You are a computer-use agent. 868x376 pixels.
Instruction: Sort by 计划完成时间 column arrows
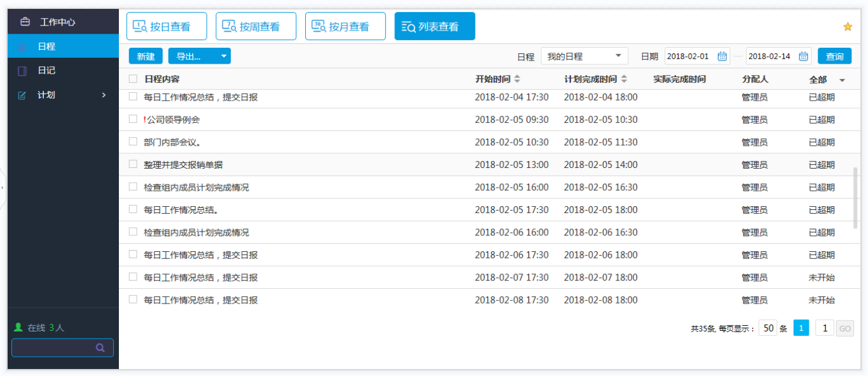point(624,80)
